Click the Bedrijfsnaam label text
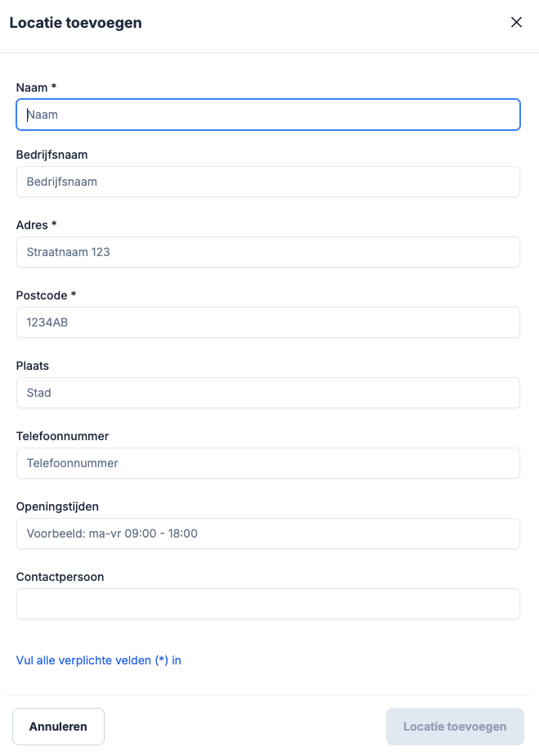 (52, 154)
